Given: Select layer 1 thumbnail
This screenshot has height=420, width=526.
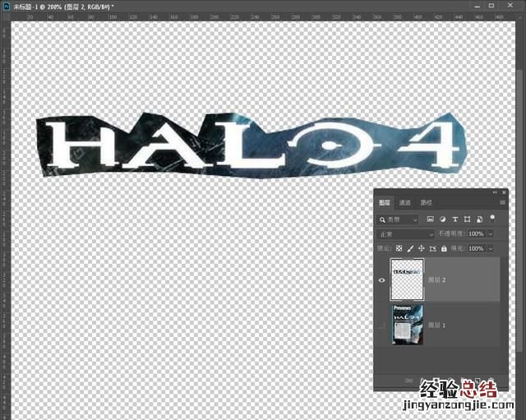Looking at the screenshot, I should tap(407, 325).
